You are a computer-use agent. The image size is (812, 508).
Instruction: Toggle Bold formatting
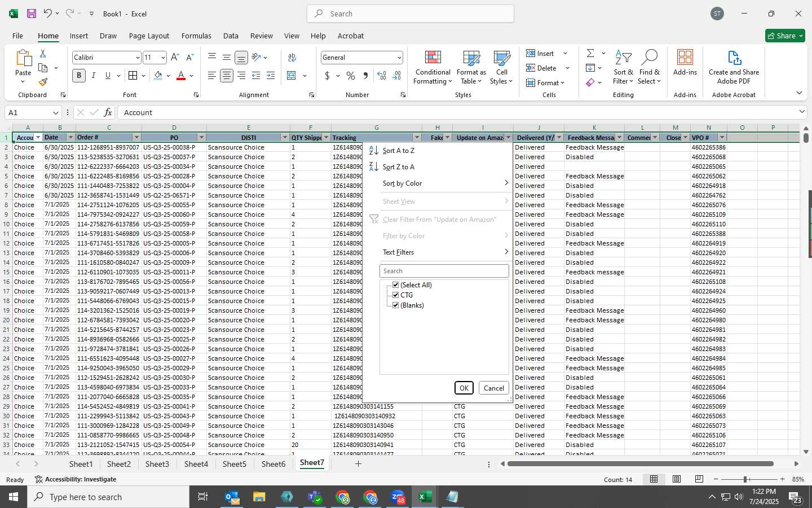coord(79,76)
